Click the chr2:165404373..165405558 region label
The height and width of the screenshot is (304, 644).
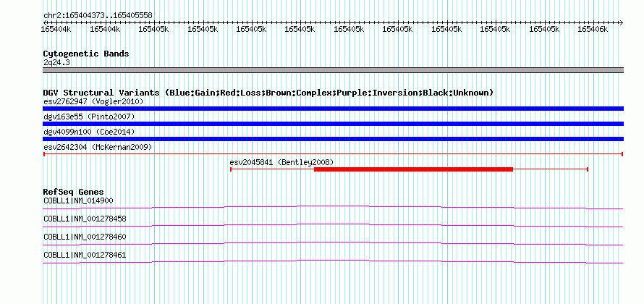pyautogui.click(x=98, y=15)
